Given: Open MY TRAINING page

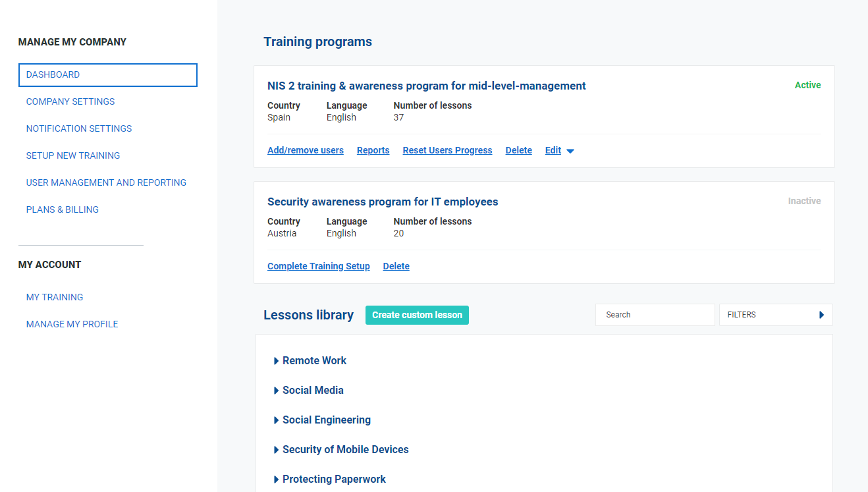Looking at the screenshot, I should pos(54,297).
